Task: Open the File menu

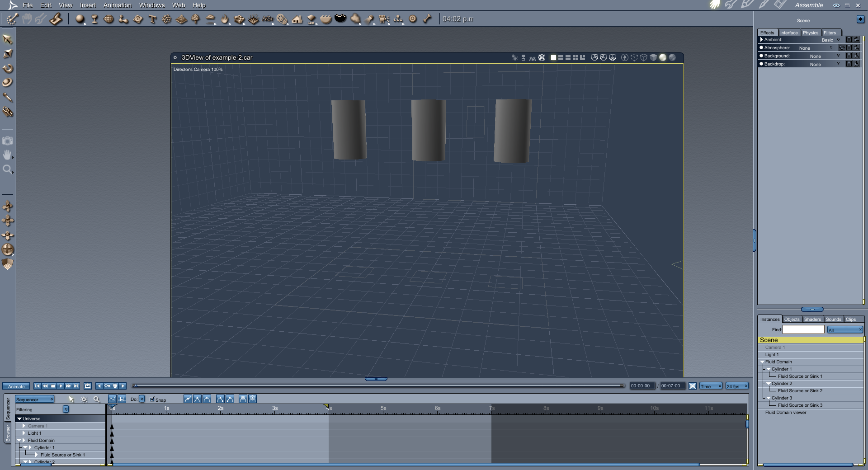Action: coord(28,5)
